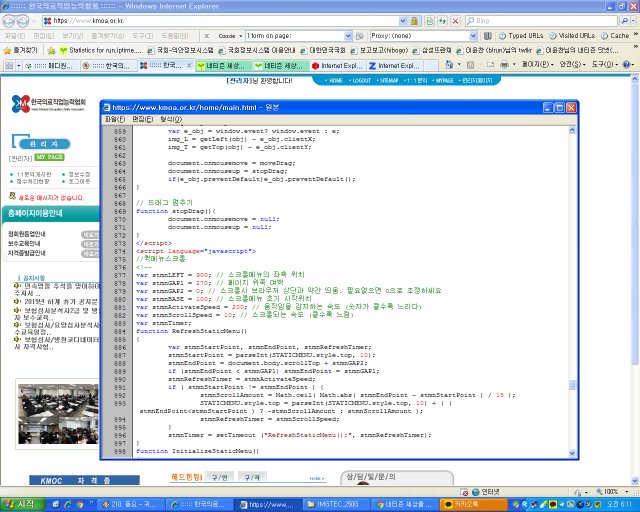Viewport: 640px width, 512px height.
Task: Open the 보고보고(hibogo) favorites link
Action: pos(379,50)
